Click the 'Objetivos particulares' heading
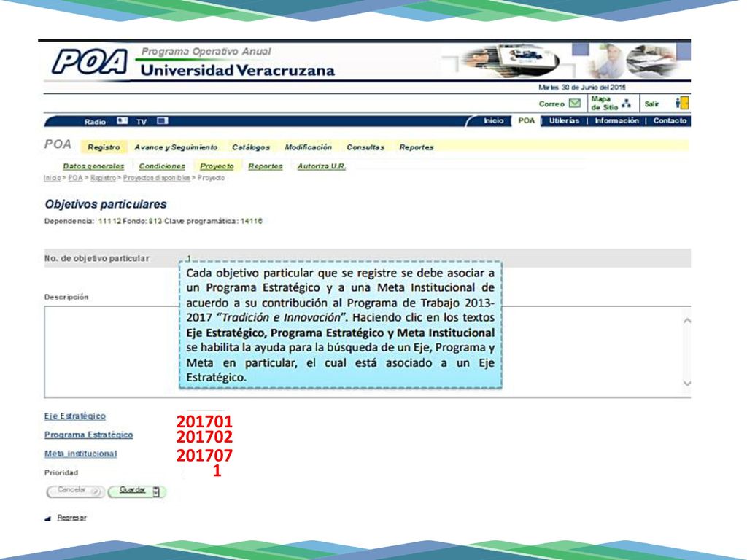This screenshot has height=560, width=747. (x=106, y=204)
